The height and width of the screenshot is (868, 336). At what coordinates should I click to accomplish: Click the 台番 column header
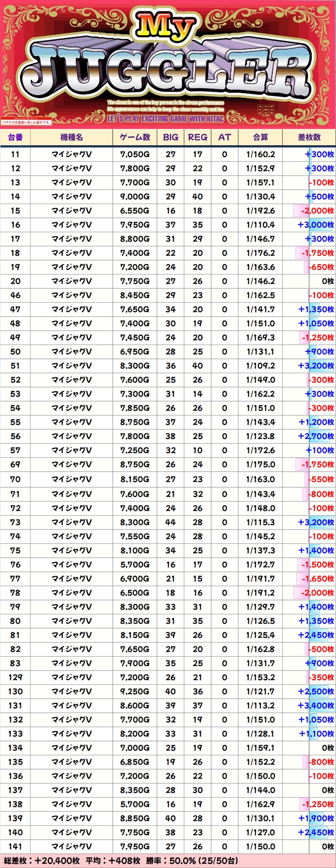[15, 137]
